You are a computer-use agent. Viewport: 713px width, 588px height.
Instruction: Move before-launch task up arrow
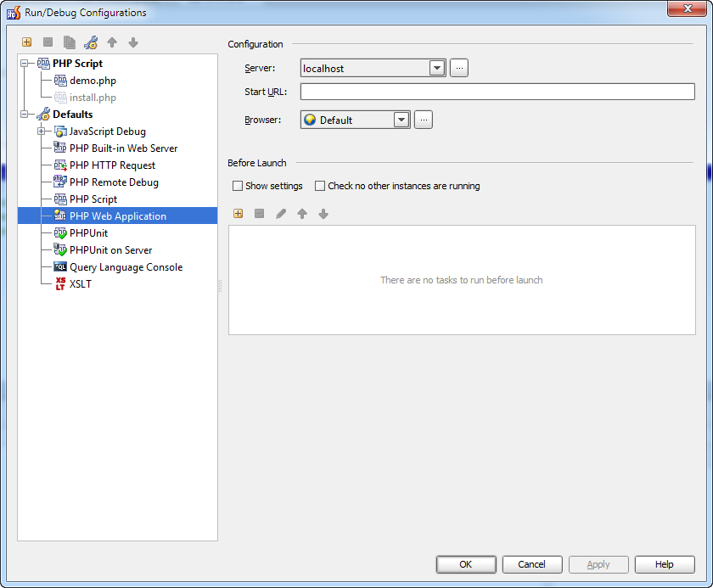click(x=302, y=214)
